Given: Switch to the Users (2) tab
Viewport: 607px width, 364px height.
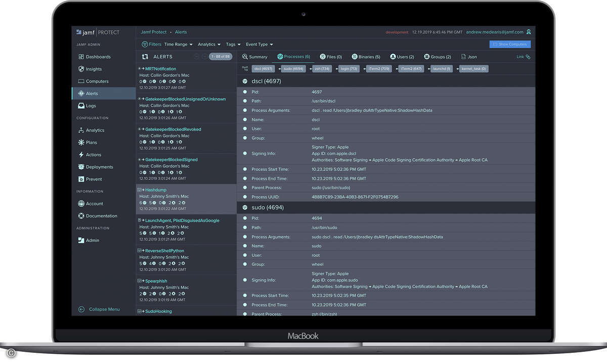Looking at the screenshot, I should tap(402, 57).
